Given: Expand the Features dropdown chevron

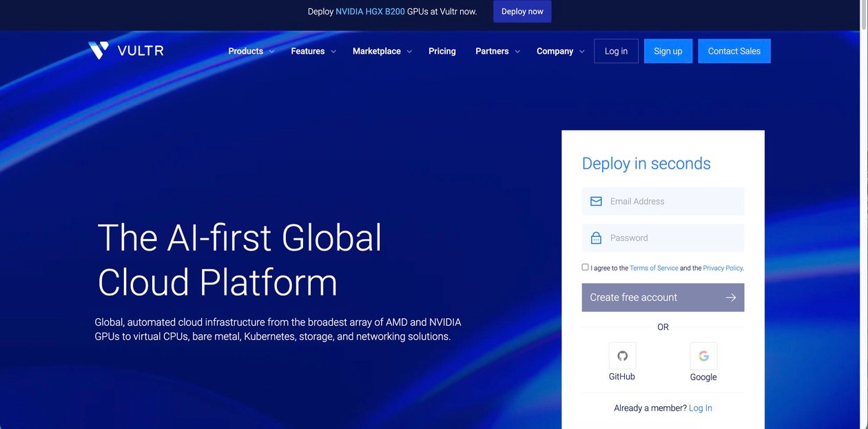Looking at the screenshot, I should [x=333, y=52].
